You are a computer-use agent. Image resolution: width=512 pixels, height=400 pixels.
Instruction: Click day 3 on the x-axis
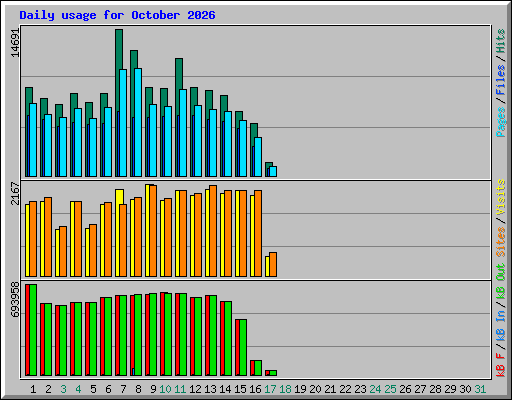pyautogui.click(x=63, y=389)
